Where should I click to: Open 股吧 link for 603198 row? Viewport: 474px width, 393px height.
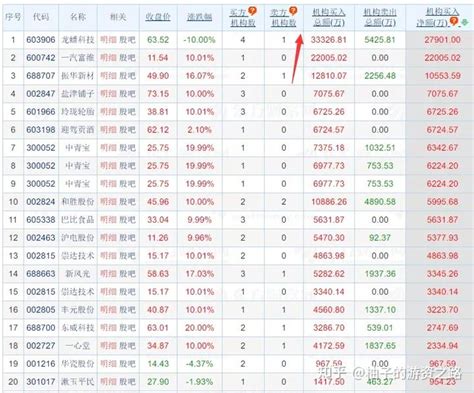[x=127, y=130]
